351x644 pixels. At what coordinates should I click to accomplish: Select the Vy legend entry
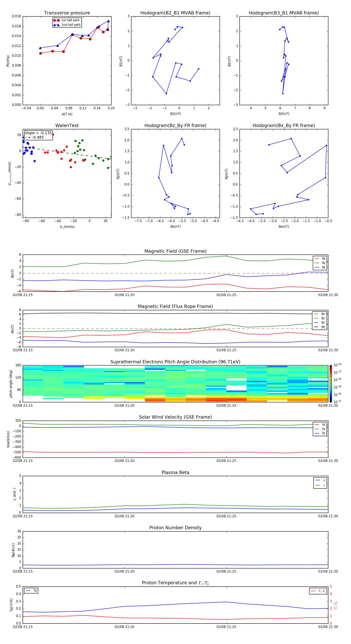coord(320,429)
